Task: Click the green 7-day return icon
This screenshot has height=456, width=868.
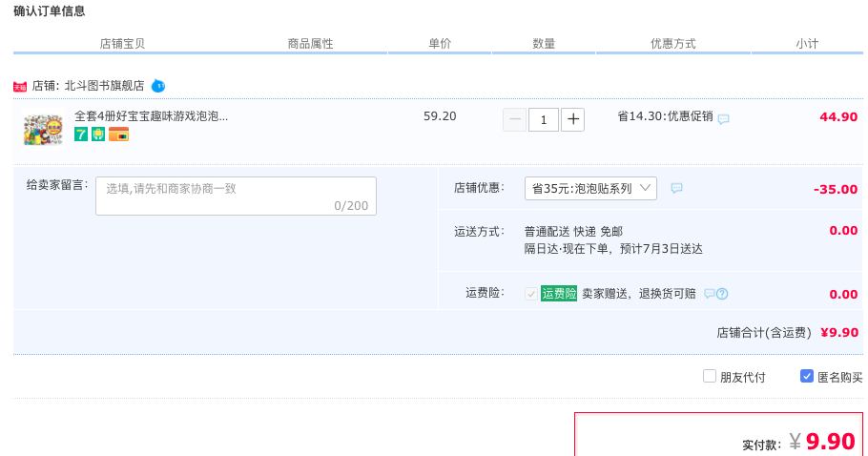Action: click(81, 134)
